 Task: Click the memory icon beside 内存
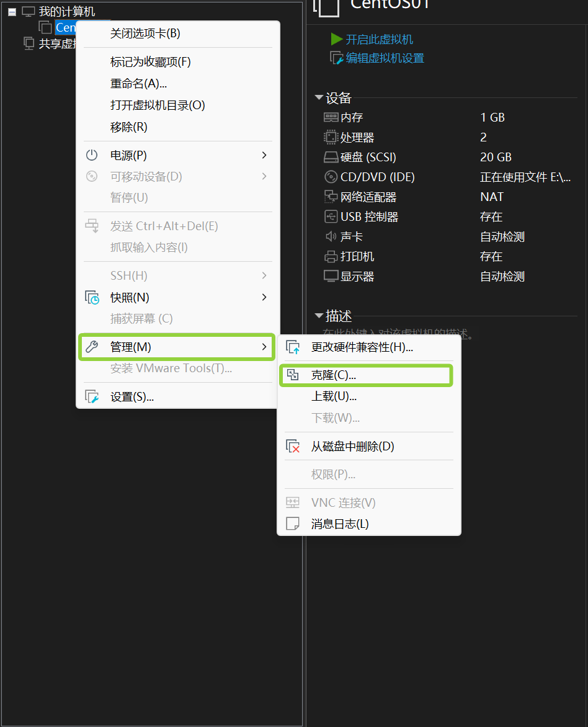pos(331,117)
